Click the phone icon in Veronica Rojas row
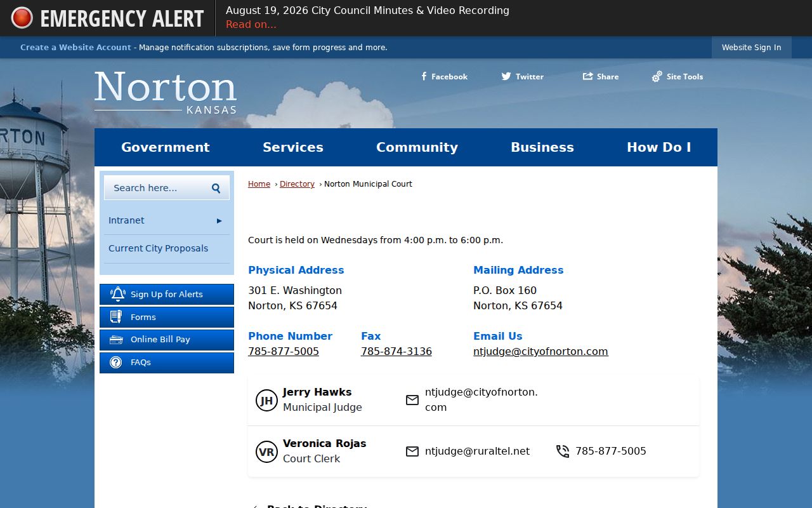812x508 pixels. [x=563, y=451]
